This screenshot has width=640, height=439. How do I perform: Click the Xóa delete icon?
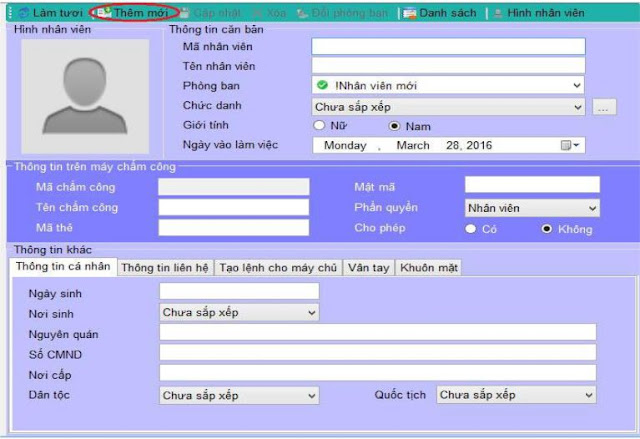click(x=258, y=13)
